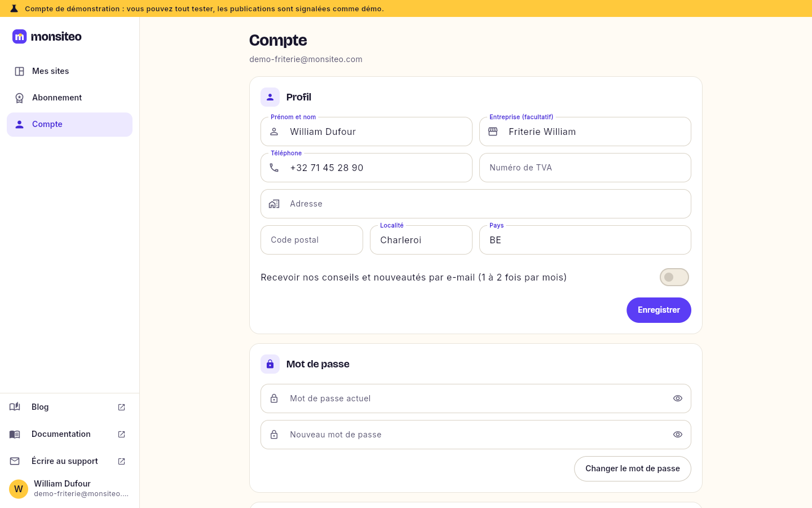Image resolution: width=812 pixels, height=508 pixels.
Task: Click the Numéro de TVA field
Action: coord(585,168)
